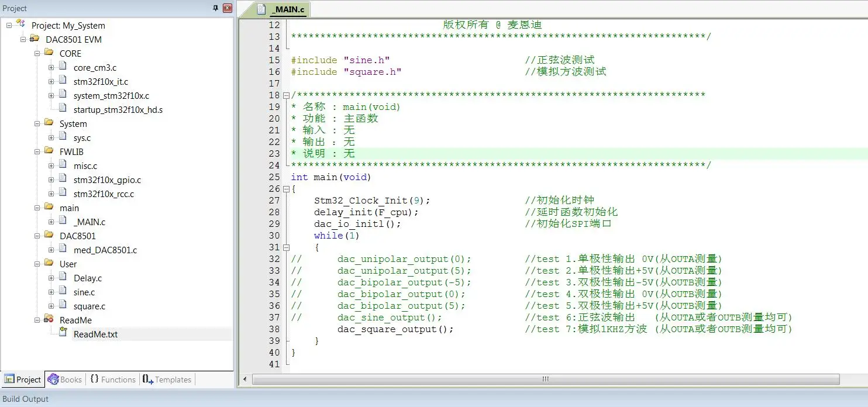Select the FWLIB group folder icon
The height and width of the screenshot is (407, 868).
click(x=49, y=151)
